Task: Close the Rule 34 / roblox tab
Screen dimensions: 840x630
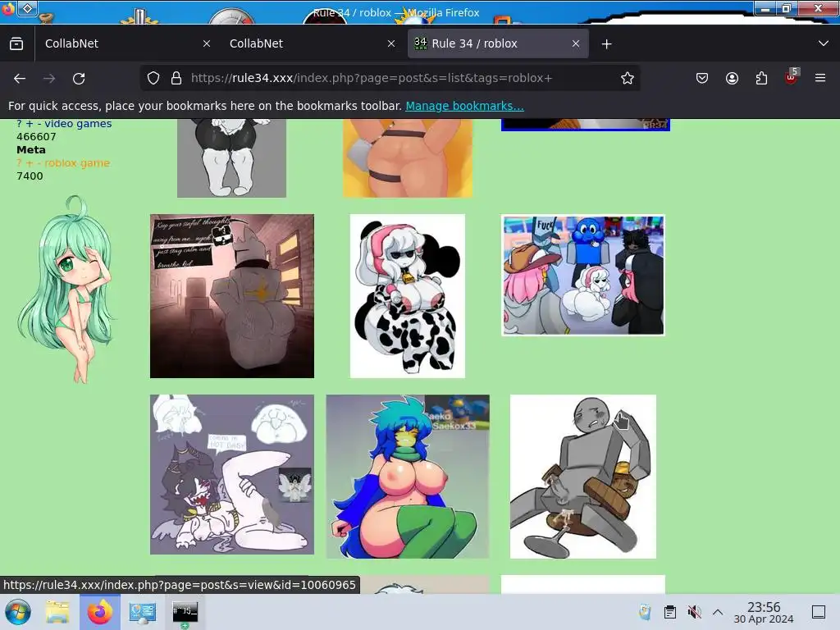Action: [576, 43]
